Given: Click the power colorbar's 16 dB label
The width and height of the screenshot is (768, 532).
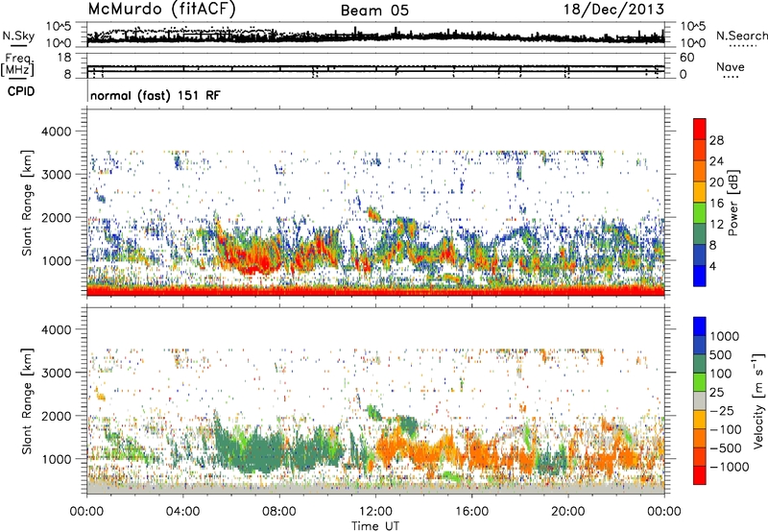Looking at the screenshot, I should 716,204.
